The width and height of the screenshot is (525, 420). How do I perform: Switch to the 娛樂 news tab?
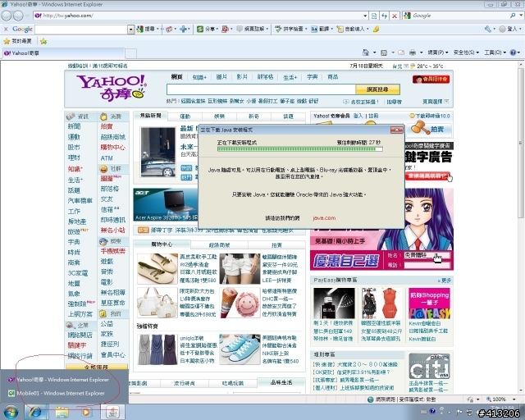point(219,116)
